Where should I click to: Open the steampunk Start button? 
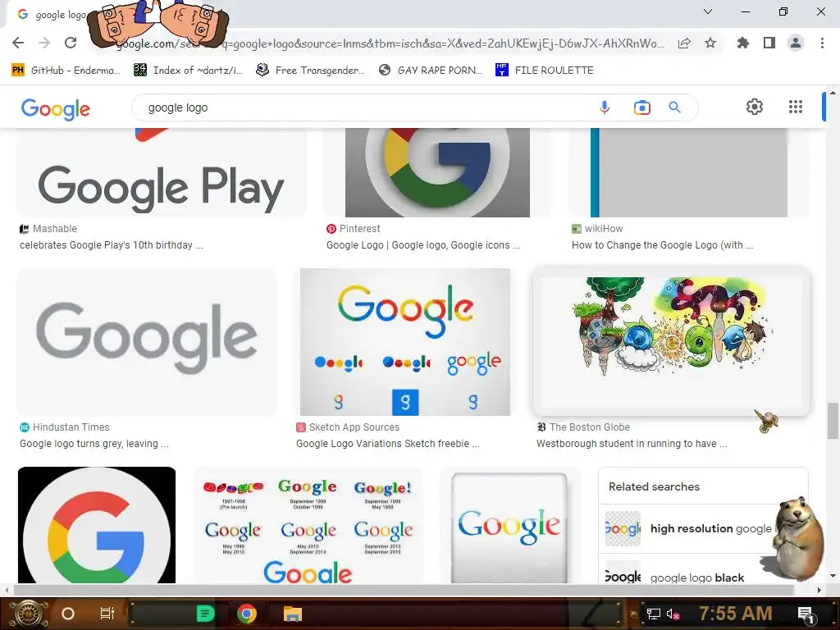(29, 614)
